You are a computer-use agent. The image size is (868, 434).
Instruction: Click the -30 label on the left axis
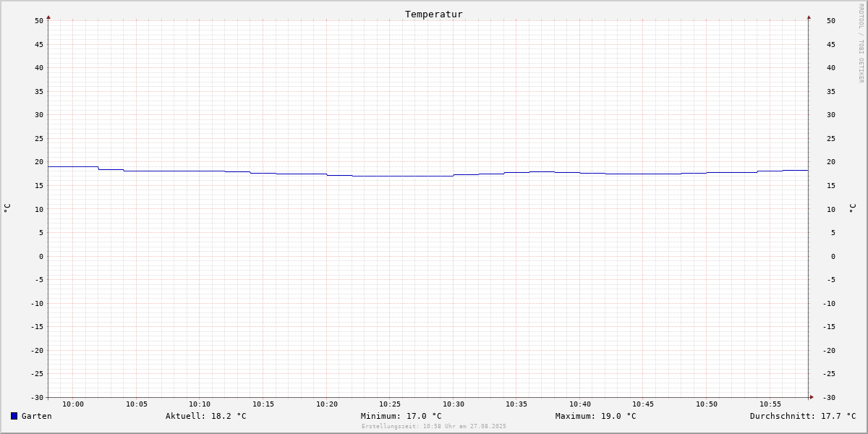pyautogui.click(x=37, y=397)
